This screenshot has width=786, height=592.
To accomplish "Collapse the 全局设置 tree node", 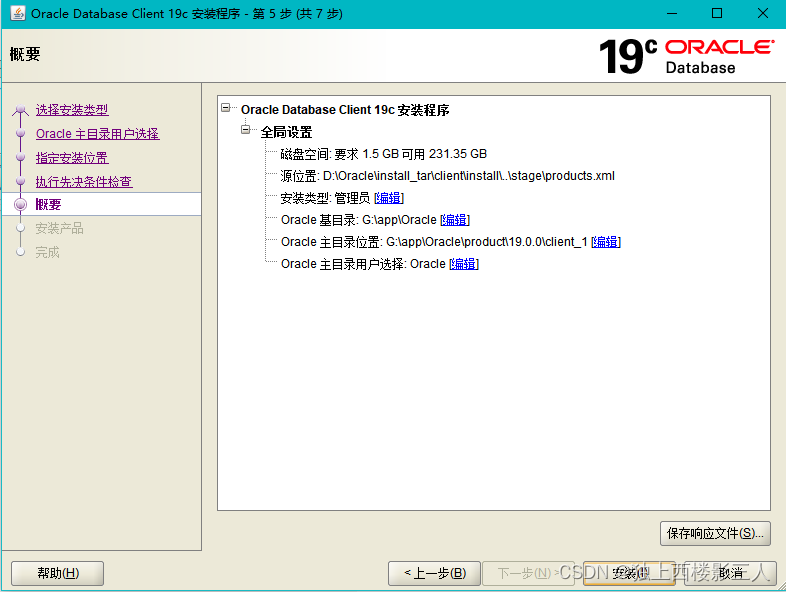I will (x=246, y=130).
